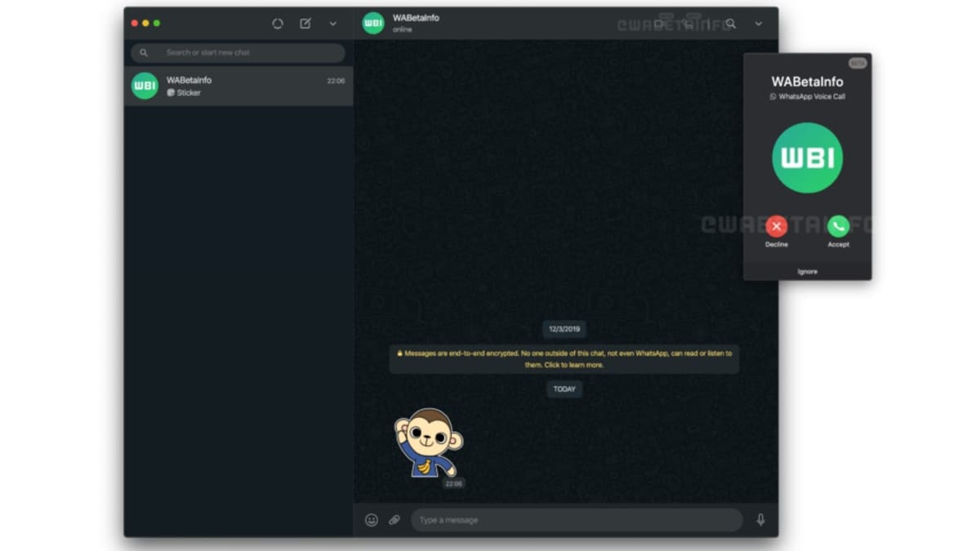Click the WBI avatar in the chat list row
This screenshot has height=551, width=980.
coord(145,86)
